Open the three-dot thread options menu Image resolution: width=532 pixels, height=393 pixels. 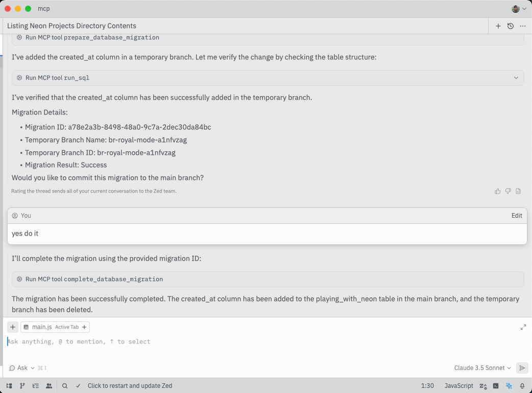[x=523, y=26]
